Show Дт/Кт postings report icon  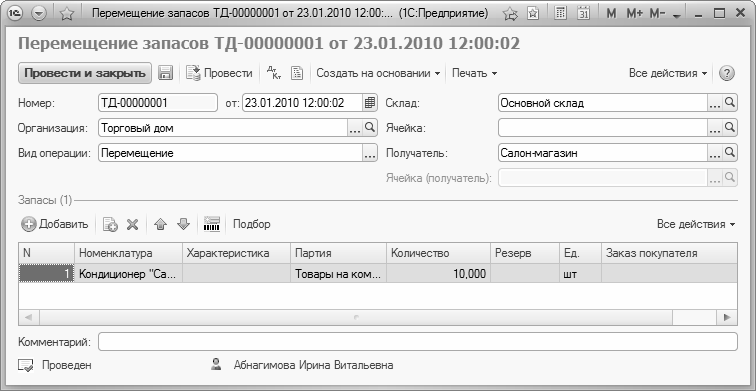tap(273, 73)
